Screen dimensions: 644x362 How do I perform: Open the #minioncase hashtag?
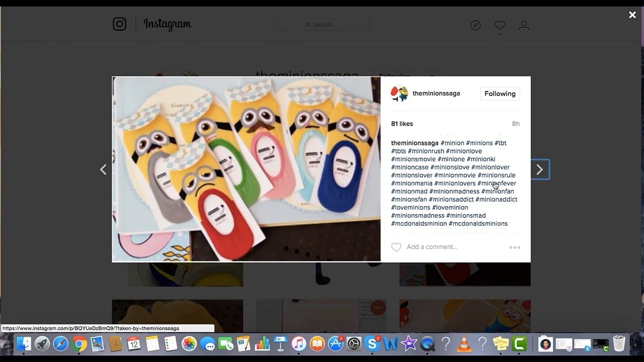pyautogui.click(x=410, y=167)
